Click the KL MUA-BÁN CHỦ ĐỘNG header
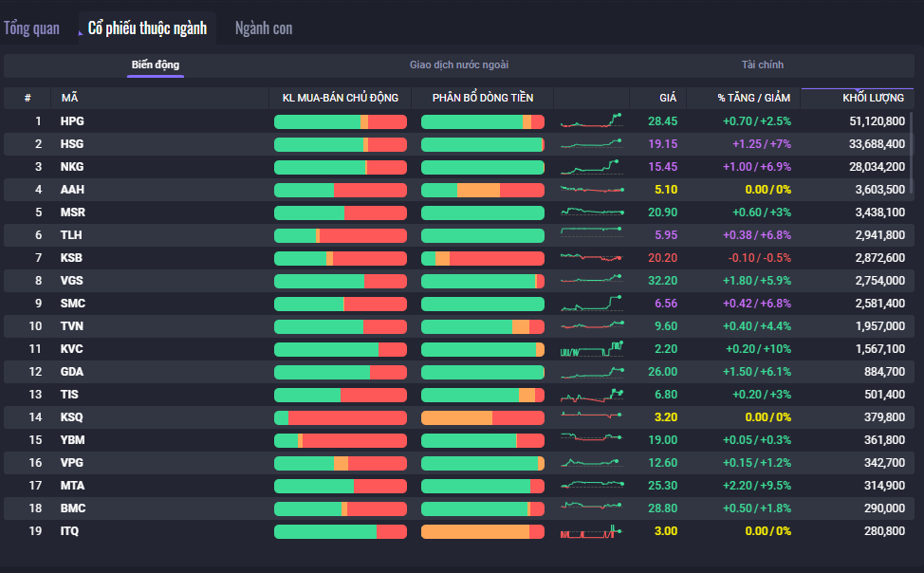 (x=340, y=98)
